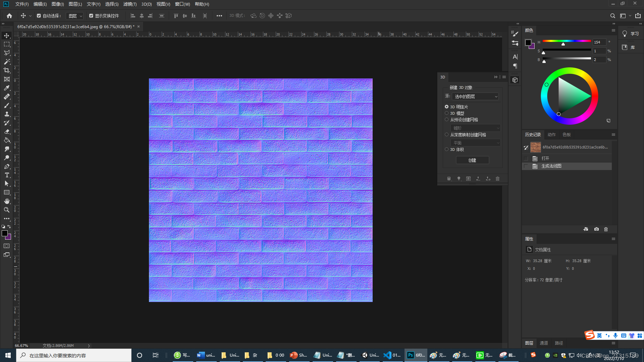Switch to the 通道 tab

coord(544,343)
